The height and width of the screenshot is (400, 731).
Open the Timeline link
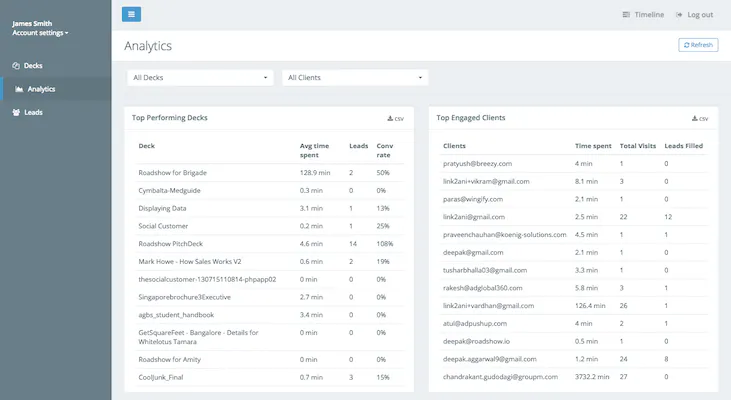coord(649,15)
